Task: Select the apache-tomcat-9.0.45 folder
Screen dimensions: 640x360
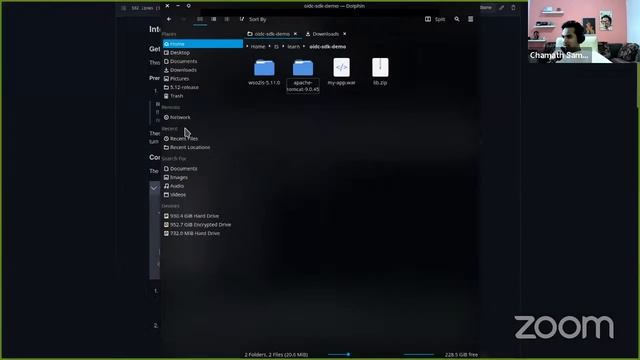Action: point(303,76)
